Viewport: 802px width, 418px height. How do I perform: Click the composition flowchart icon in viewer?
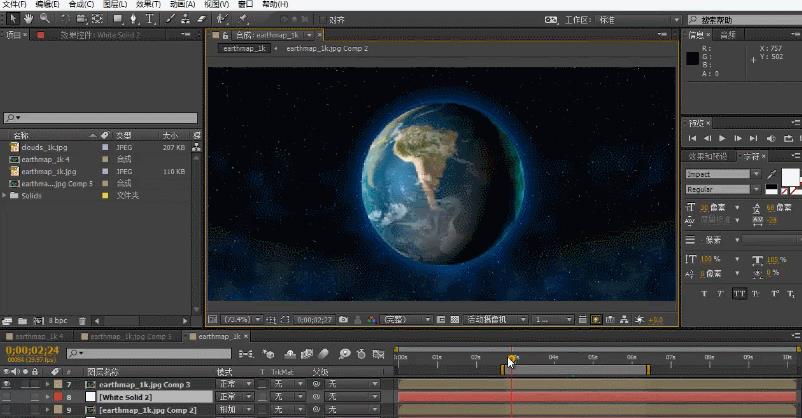click(624, 319)
